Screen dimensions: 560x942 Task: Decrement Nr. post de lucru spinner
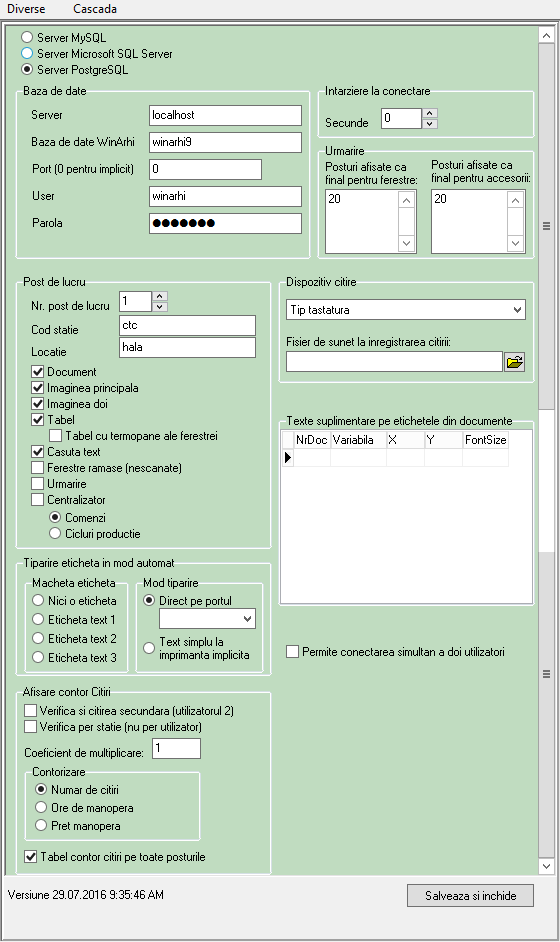click(159, 307)
